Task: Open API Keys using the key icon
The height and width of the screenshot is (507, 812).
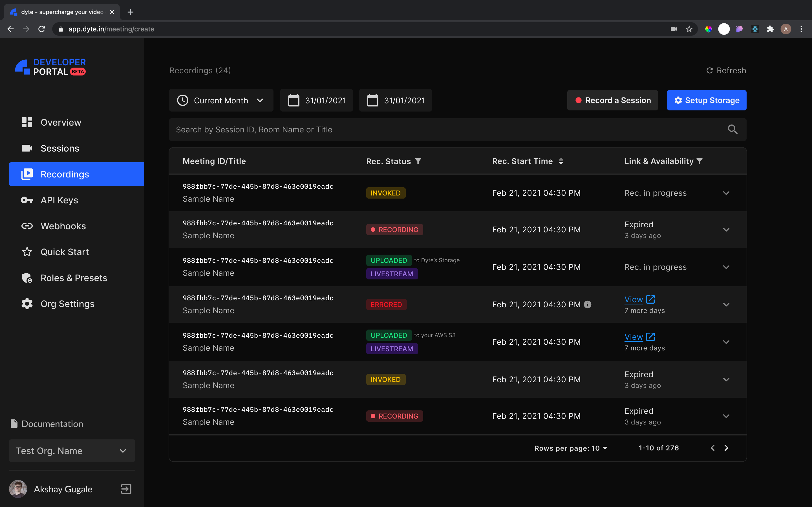Action: tap(27, 200)
